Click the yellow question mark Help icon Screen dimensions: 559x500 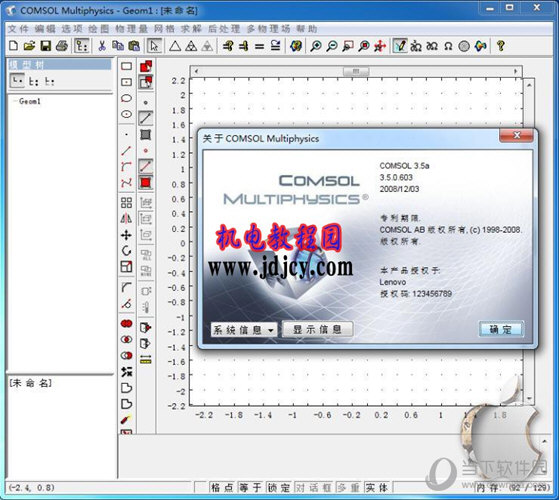501,46
